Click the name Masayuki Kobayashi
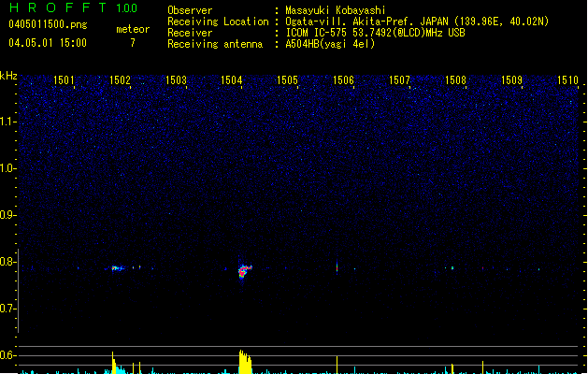Viewport: 588px width, 374px height. tap(335, 10)
